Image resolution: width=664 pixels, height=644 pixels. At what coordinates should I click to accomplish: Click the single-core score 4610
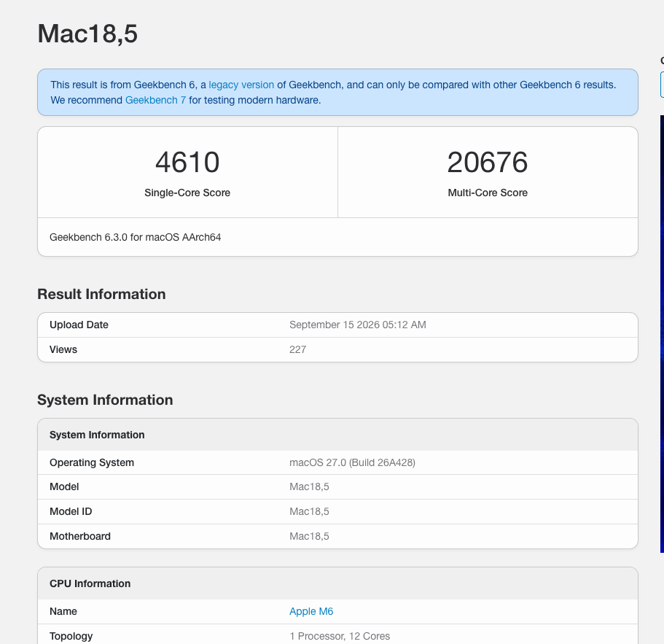click(187, 162)
